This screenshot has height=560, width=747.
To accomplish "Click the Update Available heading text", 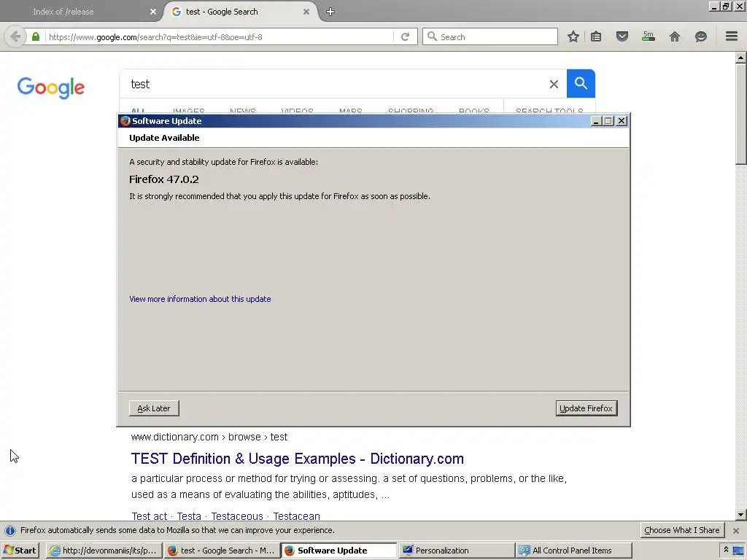I will click(x=164, y=138).
